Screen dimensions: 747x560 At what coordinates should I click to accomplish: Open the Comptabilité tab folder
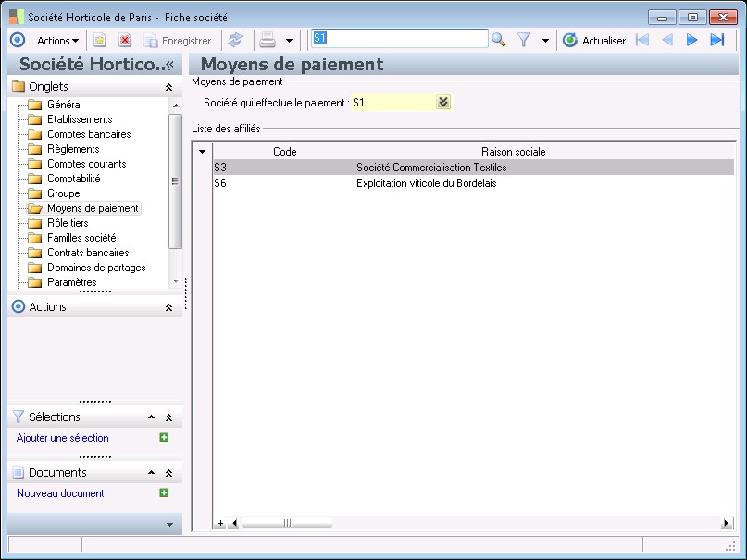point(73,178)
